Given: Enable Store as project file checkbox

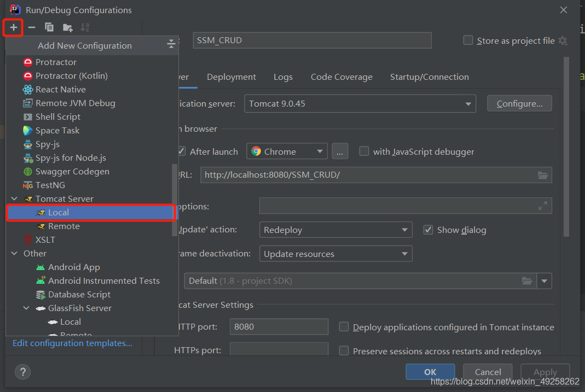Looking at the screenshot, I should (x=468, y=40).
